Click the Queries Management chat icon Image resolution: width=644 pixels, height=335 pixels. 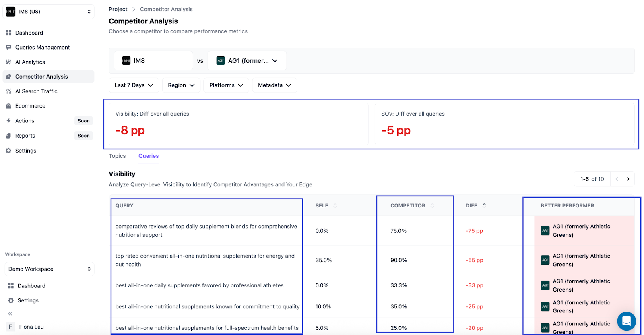(8, 47)
